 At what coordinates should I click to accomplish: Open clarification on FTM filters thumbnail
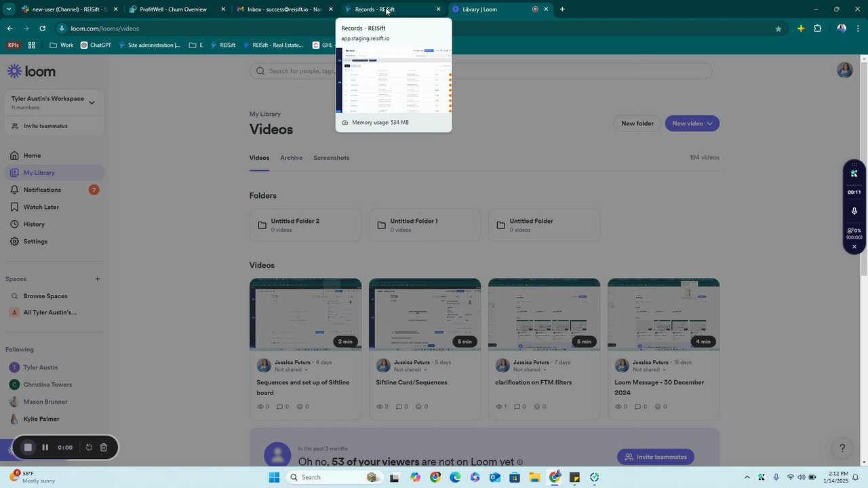[x=544, y=314]
